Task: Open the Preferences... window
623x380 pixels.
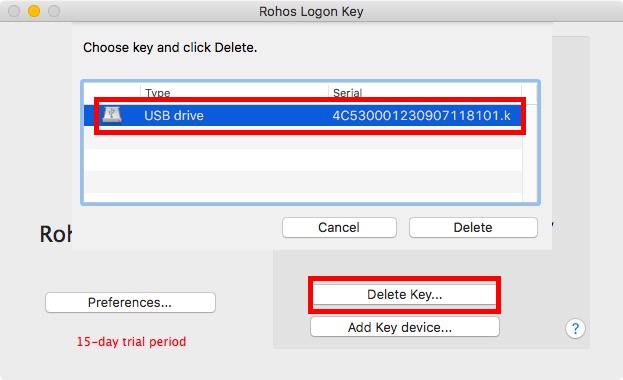Action: coord(130,302)
